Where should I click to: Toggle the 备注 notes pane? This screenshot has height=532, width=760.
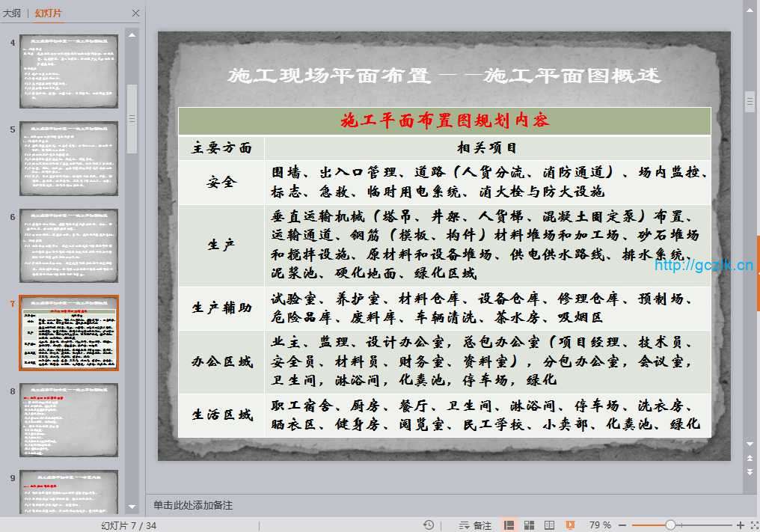(475, 525)
